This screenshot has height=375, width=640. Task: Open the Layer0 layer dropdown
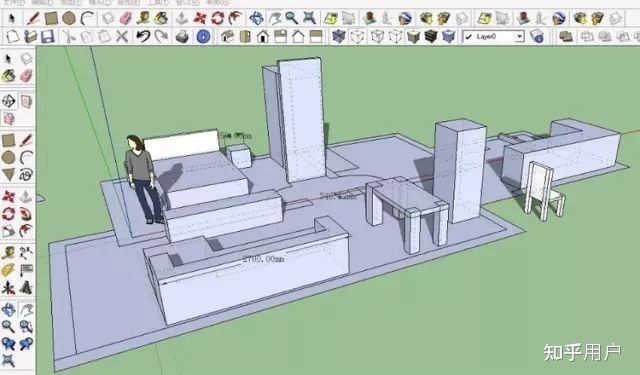[493, 37]
